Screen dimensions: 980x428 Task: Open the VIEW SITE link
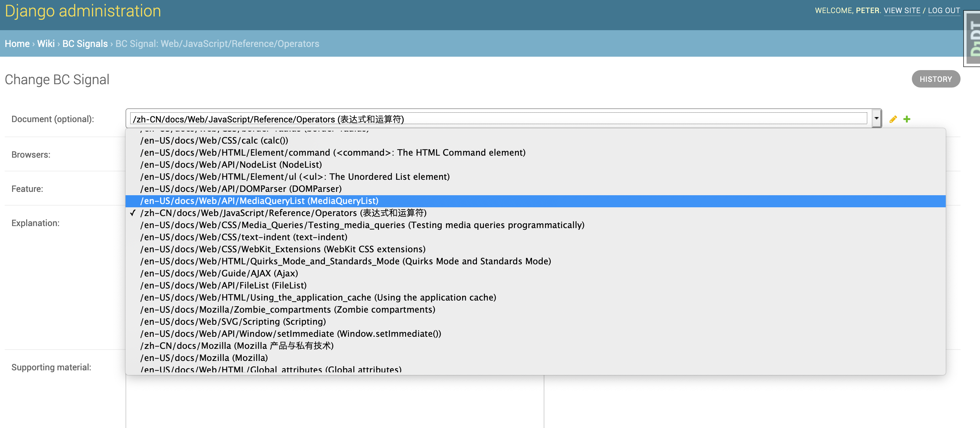coord(901,11)
